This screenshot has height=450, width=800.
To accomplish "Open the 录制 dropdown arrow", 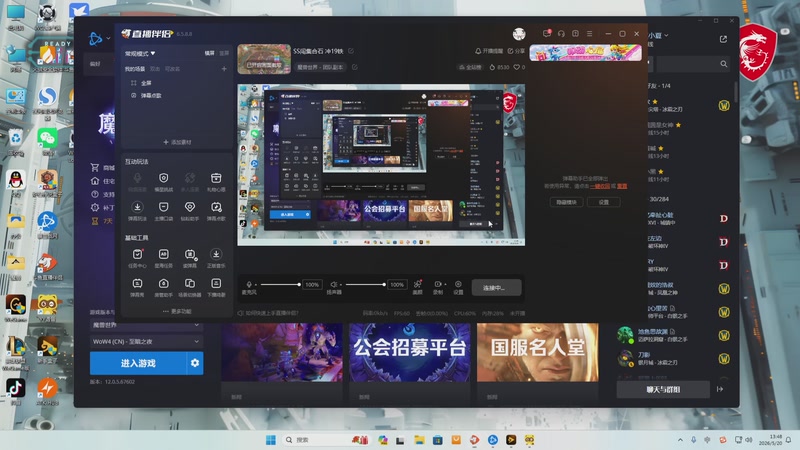I will 445,284.
